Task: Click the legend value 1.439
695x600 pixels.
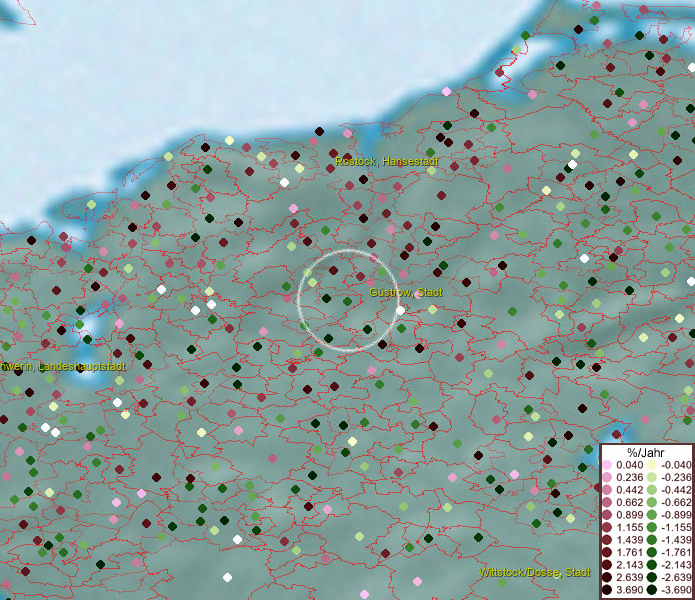Action: pos(629,540)
